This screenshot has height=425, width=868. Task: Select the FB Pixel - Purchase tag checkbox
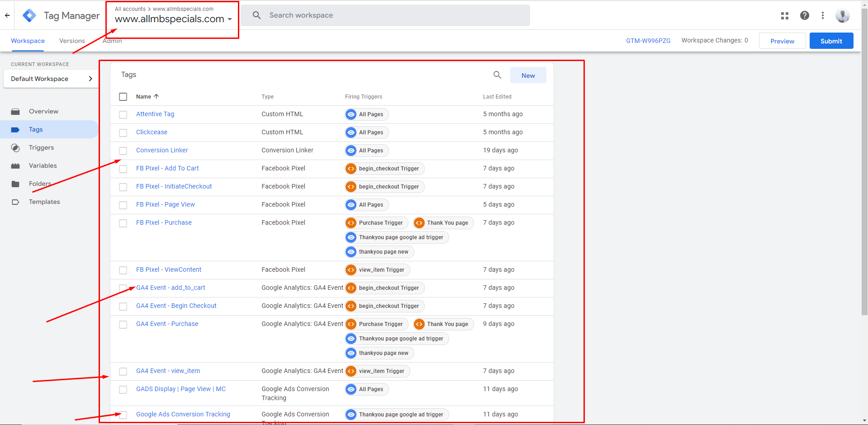(123, 223)
